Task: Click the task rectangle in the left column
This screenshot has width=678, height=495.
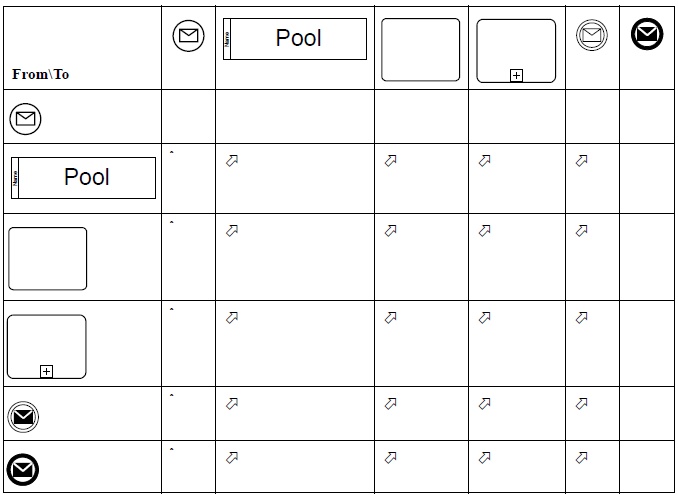Action: [x=47, y=258]
